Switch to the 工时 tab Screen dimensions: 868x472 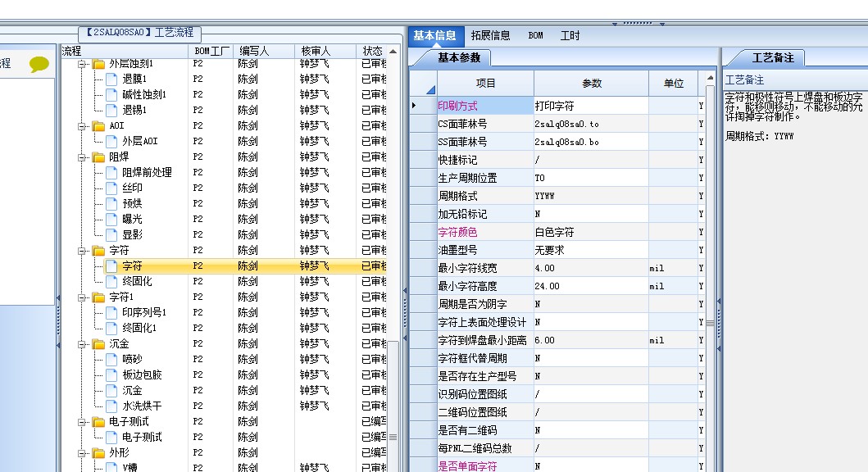click(x=570, y=36)
